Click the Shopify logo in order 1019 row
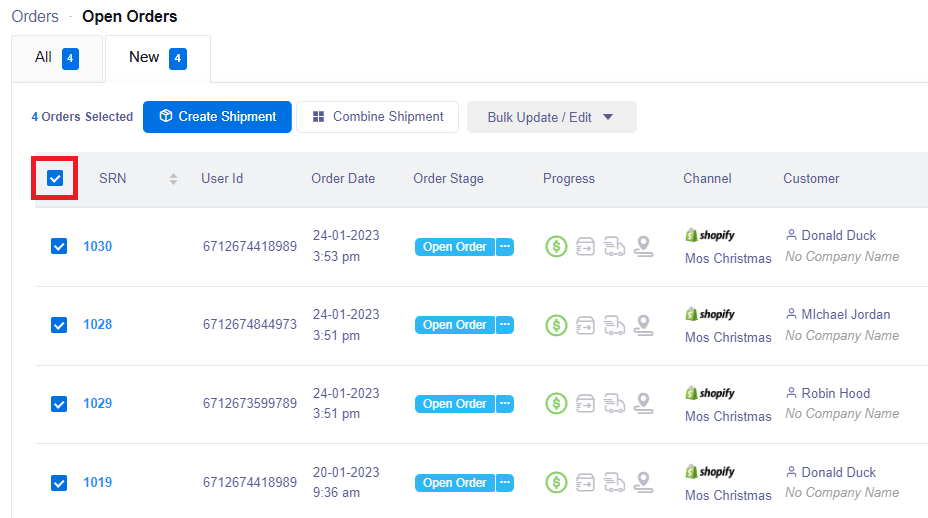Viewport: 928px width, 518px height. 710,471
